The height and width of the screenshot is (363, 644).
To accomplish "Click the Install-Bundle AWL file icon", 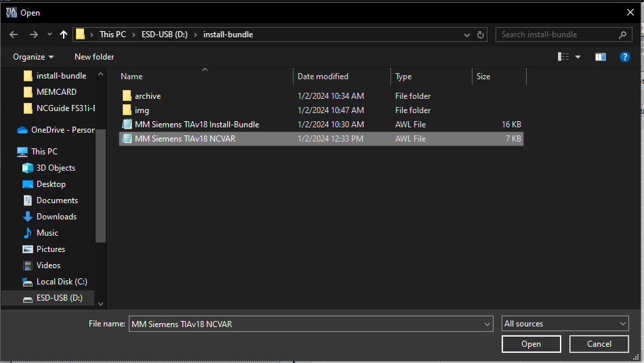I will (x=127, y=125).
